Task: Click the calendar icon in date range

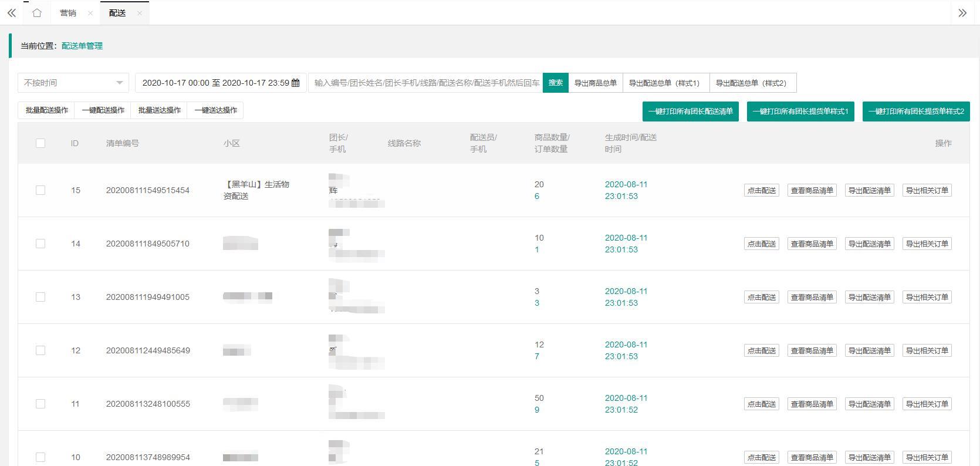Action: tap(296, 83)
